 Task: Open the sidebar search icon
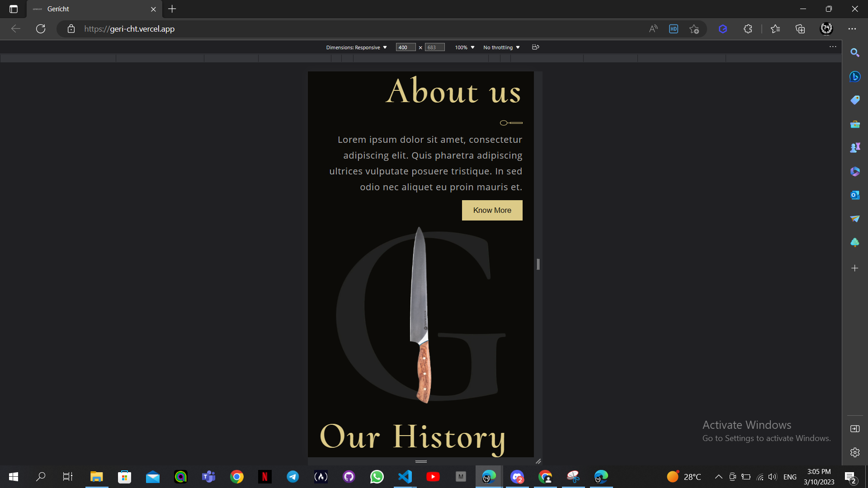855,52
